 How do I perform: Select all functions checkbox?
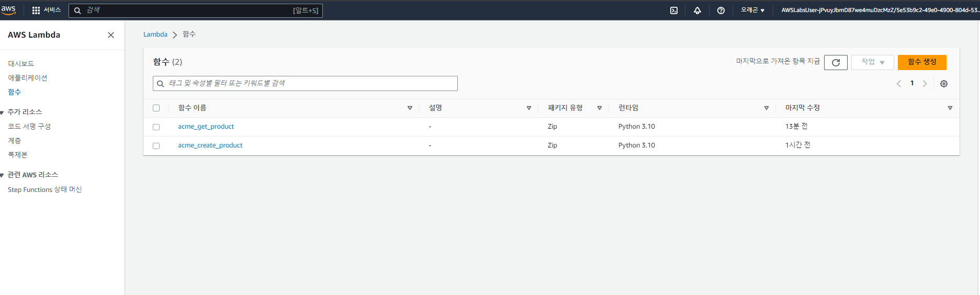(x=156, y=108)
